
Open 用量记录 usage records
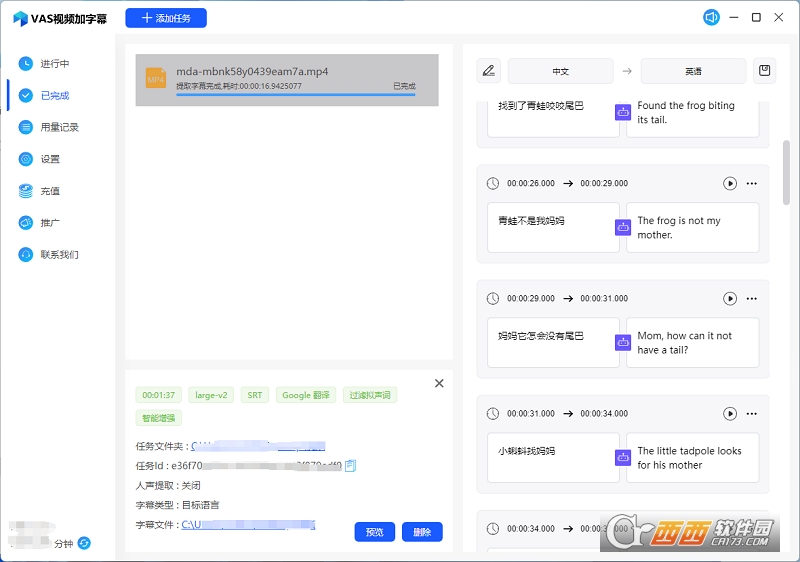tap(59, 127)
